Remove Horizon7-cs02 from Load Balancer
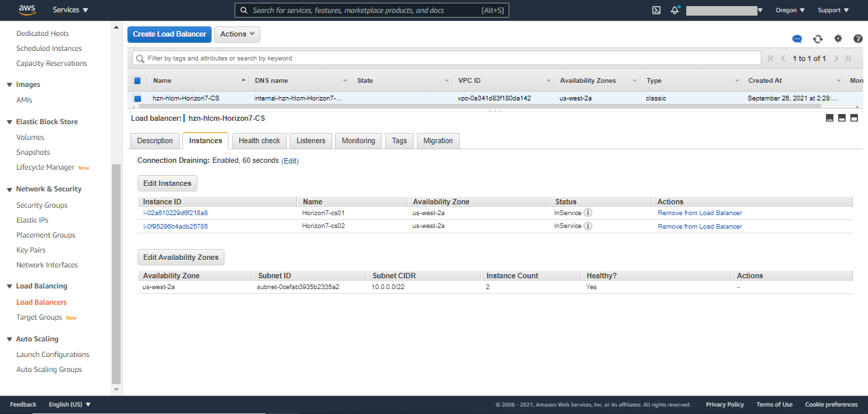Screen dimensions: 868x414 point(699,226)
